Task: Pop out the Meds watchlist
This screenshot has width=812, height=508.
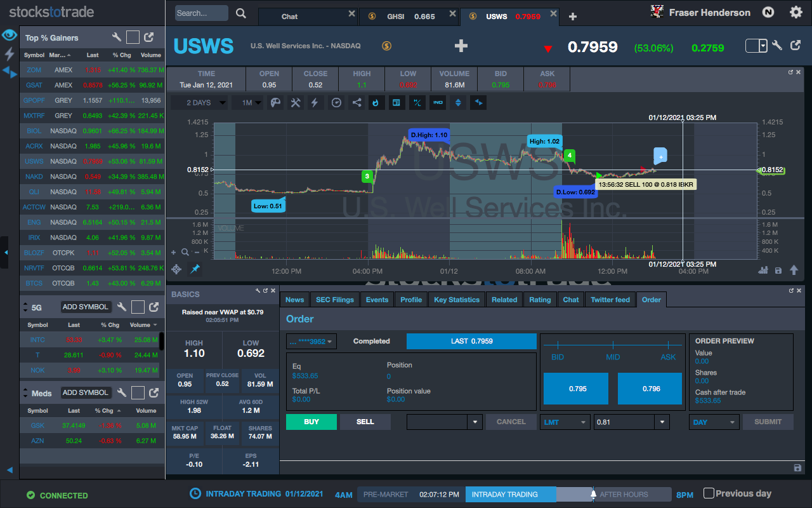Action: point(154,392)
